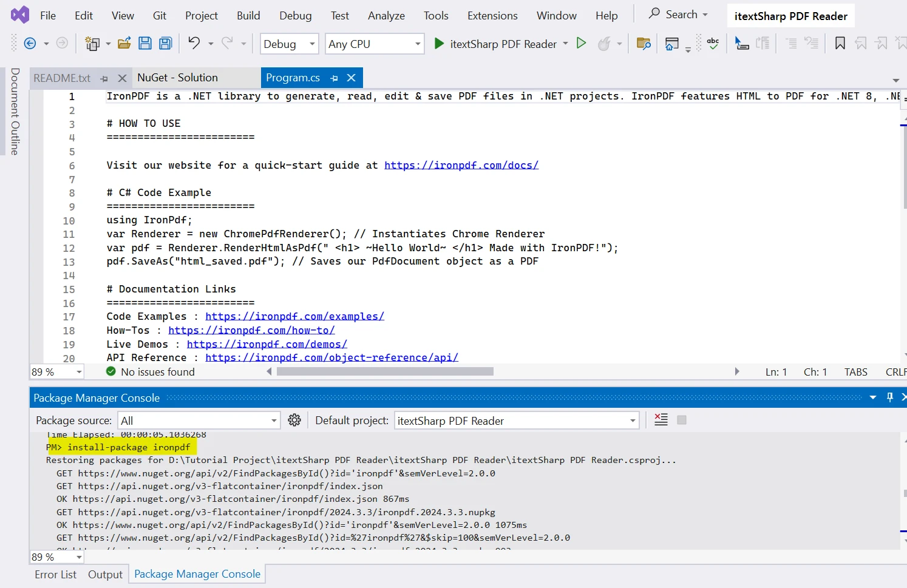Open the File menu
The width and height of the screenshot is (907, 588).
click(48, 15)
